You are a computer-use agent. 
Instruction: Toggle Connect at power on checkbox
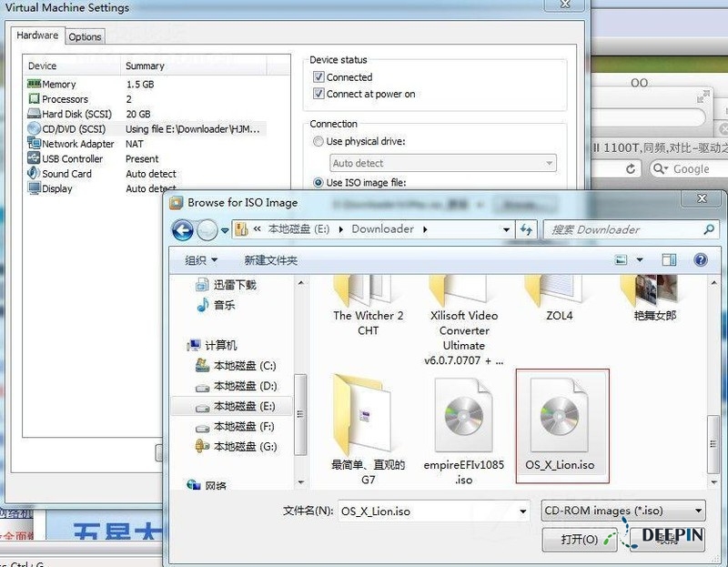(319, 95)
